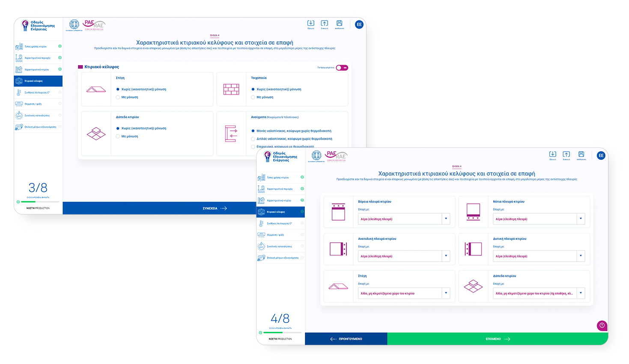Image resolution: width=629 pixels, height=364 pixels.
Task: Click export (Εξαγωγή) icon in the 4/8 window
Action: point(552,155)
